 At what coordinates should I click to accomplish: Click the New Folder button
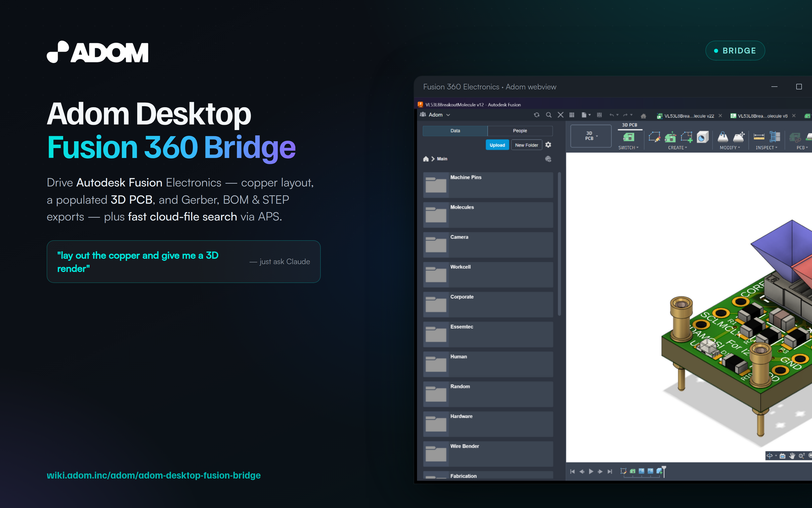527,145
